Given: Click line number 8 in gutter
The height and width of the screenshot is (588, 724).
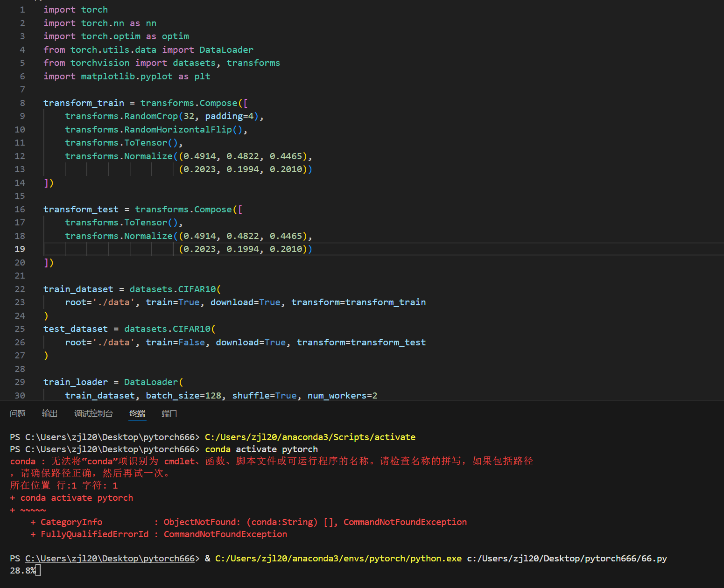Looking at the screenshot, I should click(22, 103).
